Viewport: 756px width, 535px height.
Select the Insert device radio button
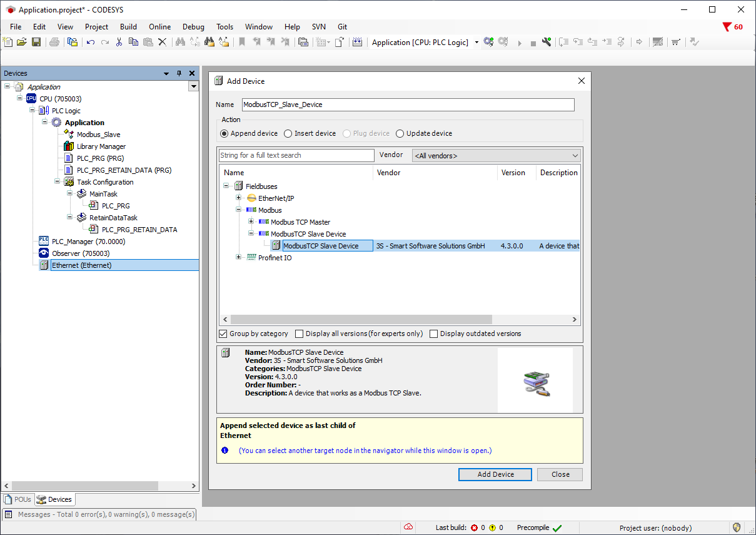point(288,133)
